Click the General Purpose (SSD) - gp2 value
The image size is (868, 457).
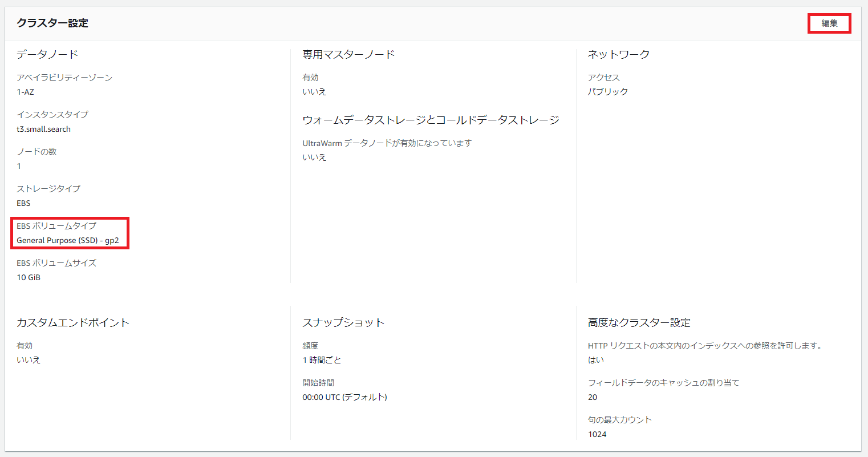point(68,240)
